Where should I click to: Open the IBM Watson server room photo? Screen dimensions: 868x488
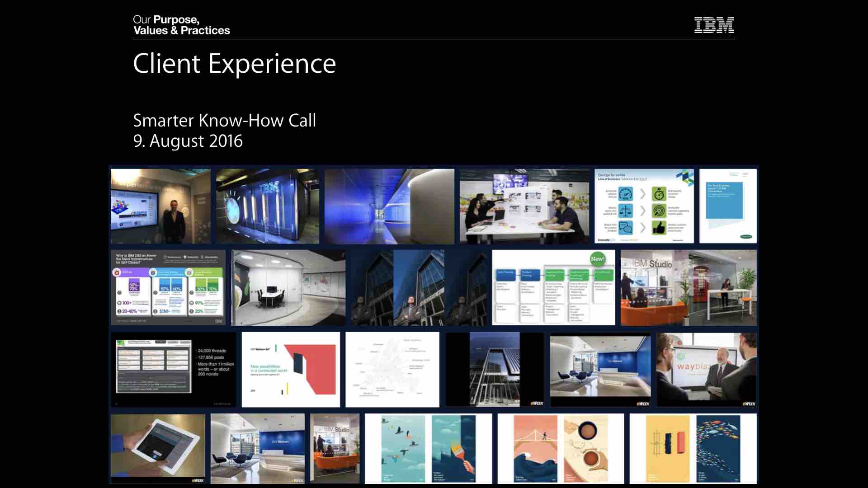tap(267, 206)
